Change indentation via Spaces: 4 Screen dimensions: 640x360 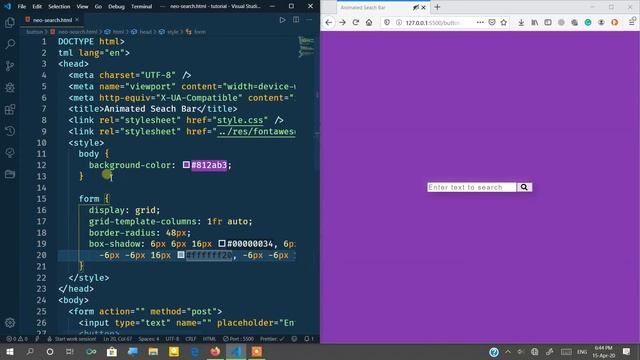tap(149, 339)
